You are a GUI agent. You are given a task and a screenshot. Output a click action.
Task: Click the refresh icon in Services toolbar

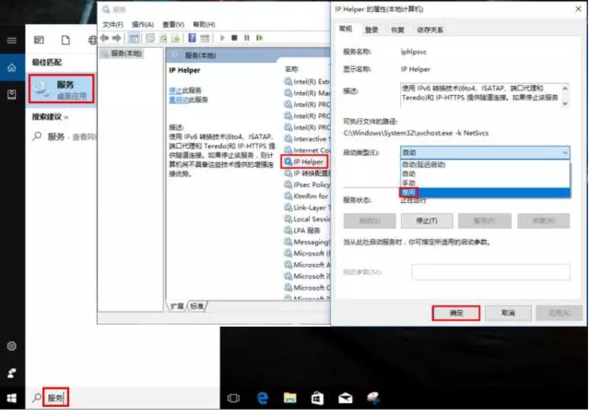point(163,38)
